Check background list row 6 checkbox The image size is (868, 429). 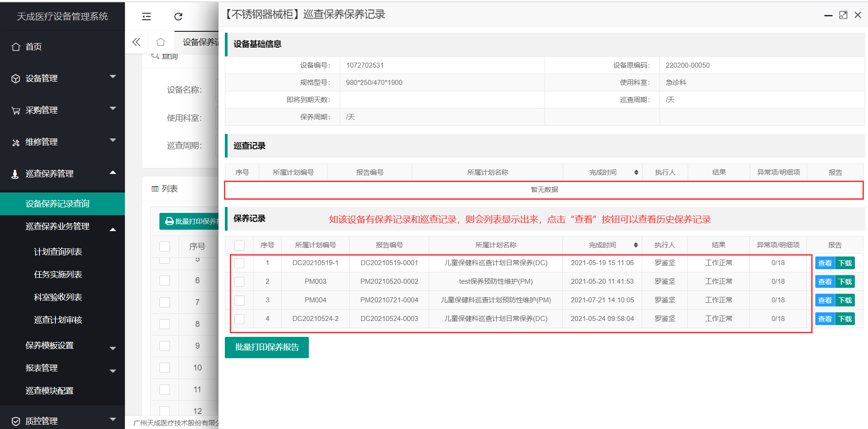[x=165, y=281]
